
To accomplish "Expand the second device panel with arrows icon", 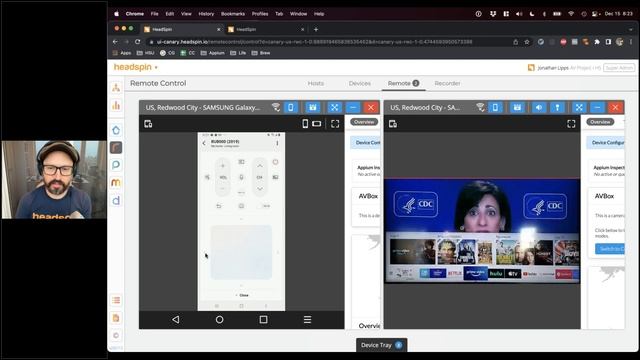I will [x=579, y=107].
